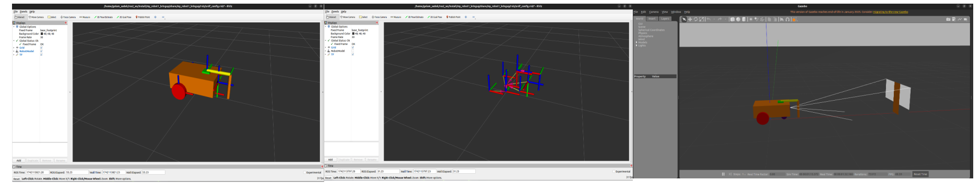Image resolution: width=980 pixels, height=193 pixels.
Task: Enable Gazebo's snap mode magnet icon
Action: coord(787,19)
